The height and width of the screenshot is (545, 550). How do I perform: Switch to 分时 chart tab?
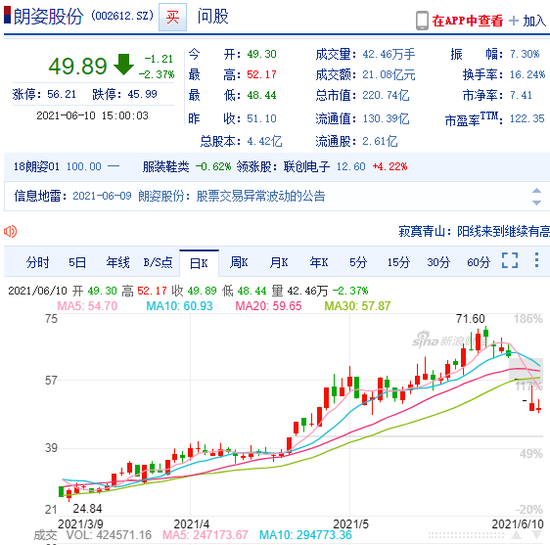(x=37, y=262)
